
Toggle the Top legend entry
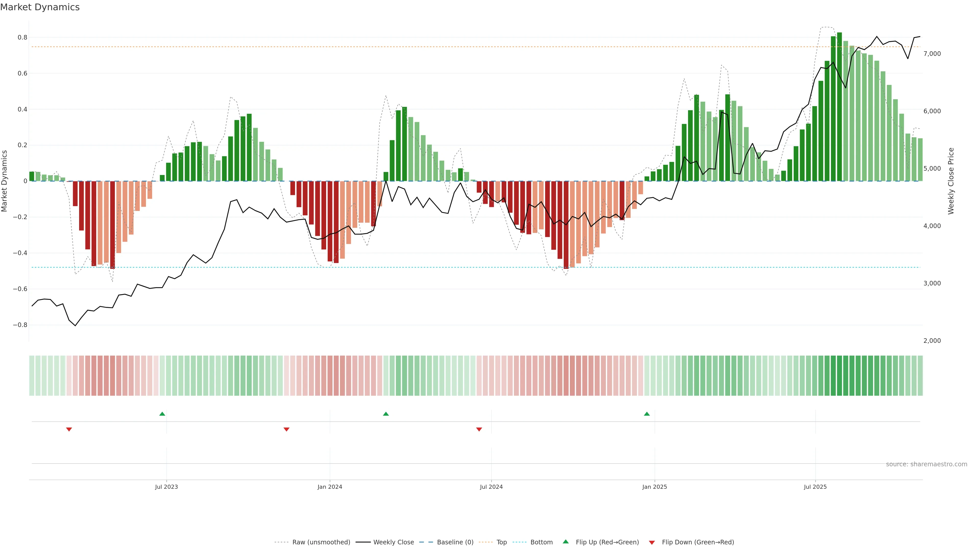[501, 542]
